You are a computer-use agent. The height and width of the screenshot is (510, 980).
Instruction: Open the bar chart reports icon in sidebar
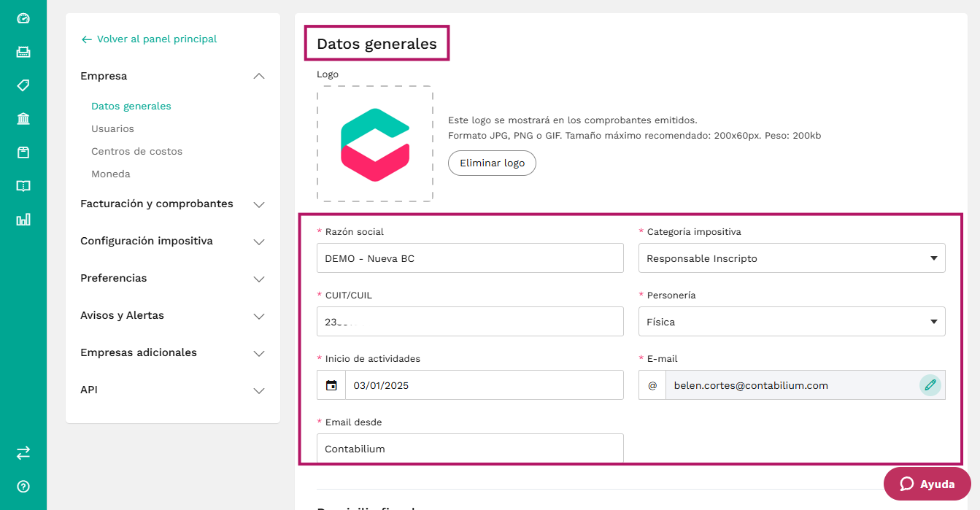pyautogui.click(x=23, y=220)
